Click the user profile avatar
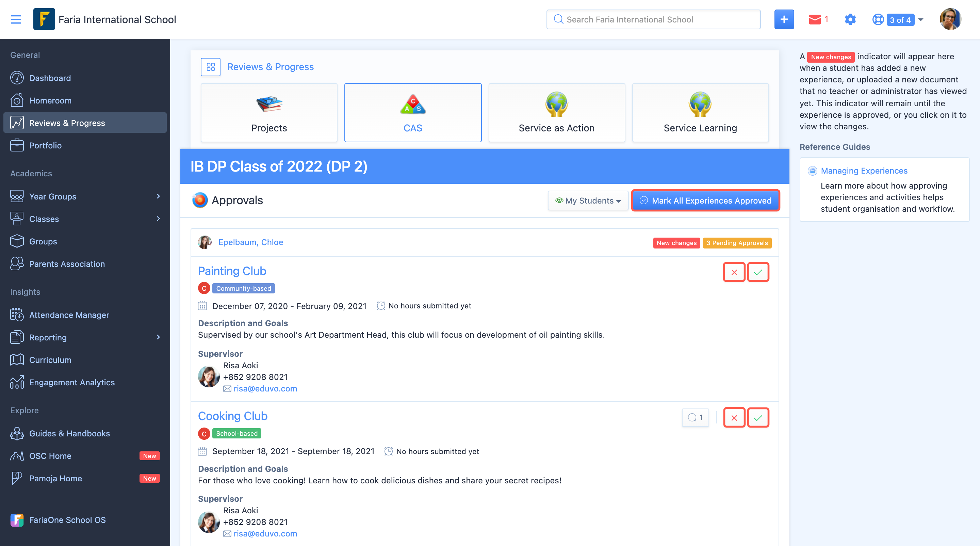 click(x=950, y=19)
